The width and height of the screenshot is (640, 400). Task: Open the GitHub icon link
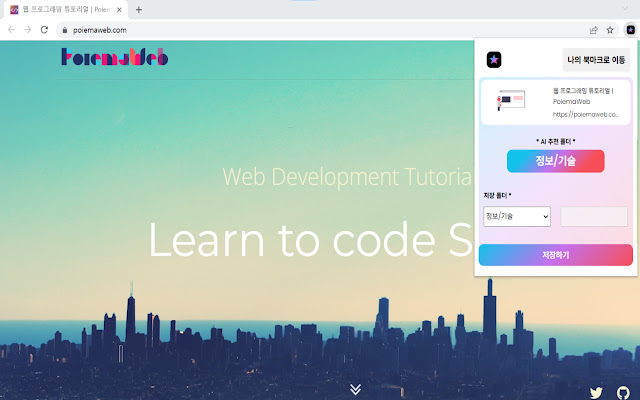coord(623,393)
